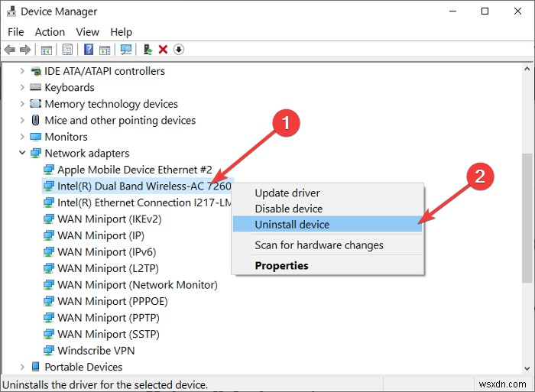535x392 pixels.
Task: Select Uninstall device in context menu
Action: 328,224
